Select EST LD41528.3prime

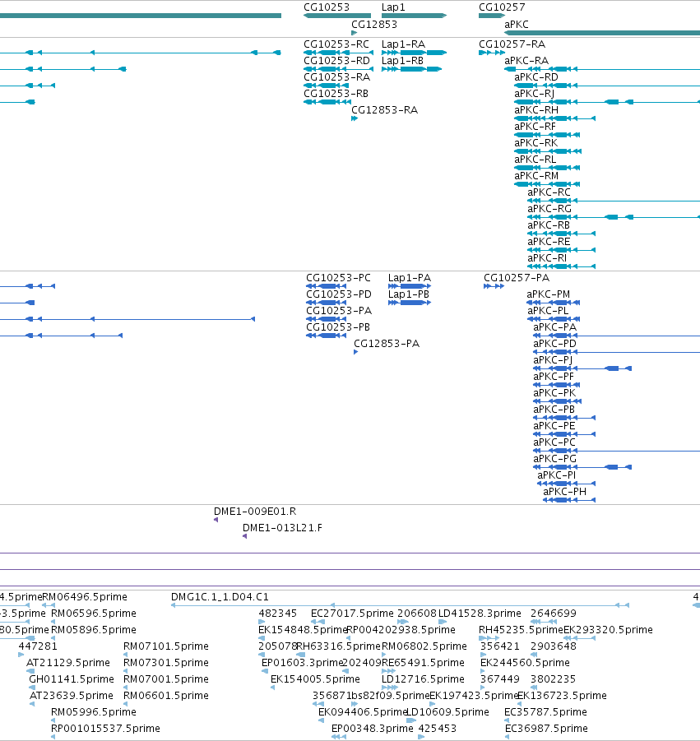point(480,614)
